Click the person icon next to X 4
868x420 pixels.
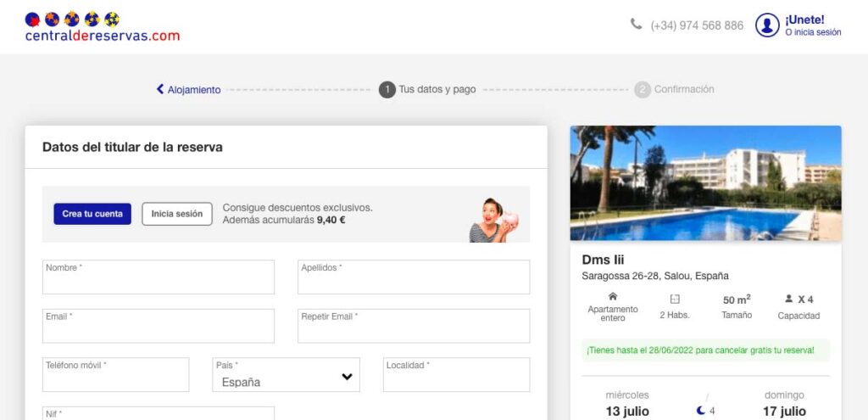[788, 299]
